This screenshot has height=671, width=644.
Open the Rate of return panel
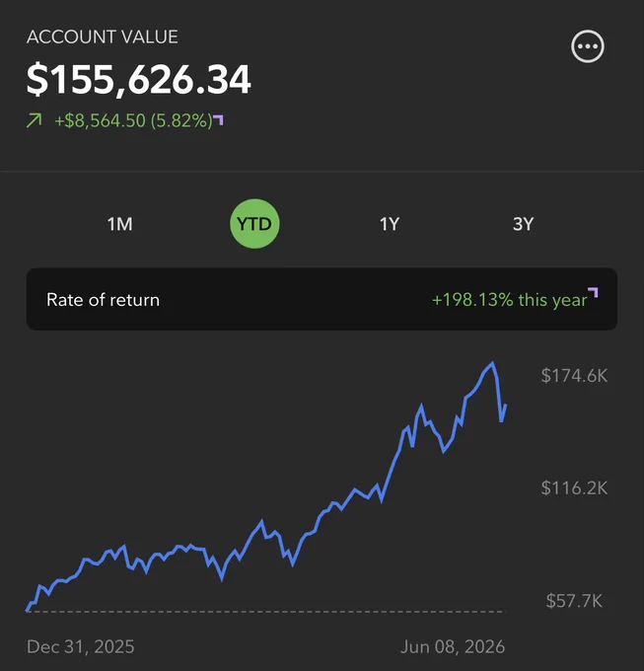point(322,299)
